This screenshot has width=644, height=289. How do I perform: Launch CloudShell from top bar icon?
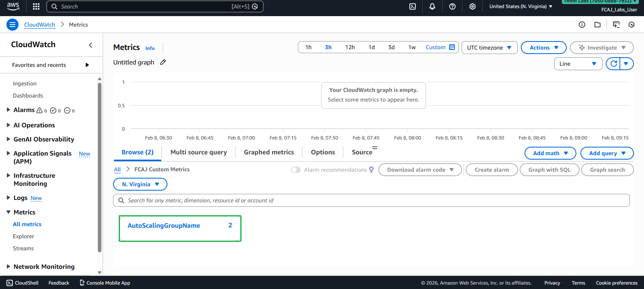413,6
